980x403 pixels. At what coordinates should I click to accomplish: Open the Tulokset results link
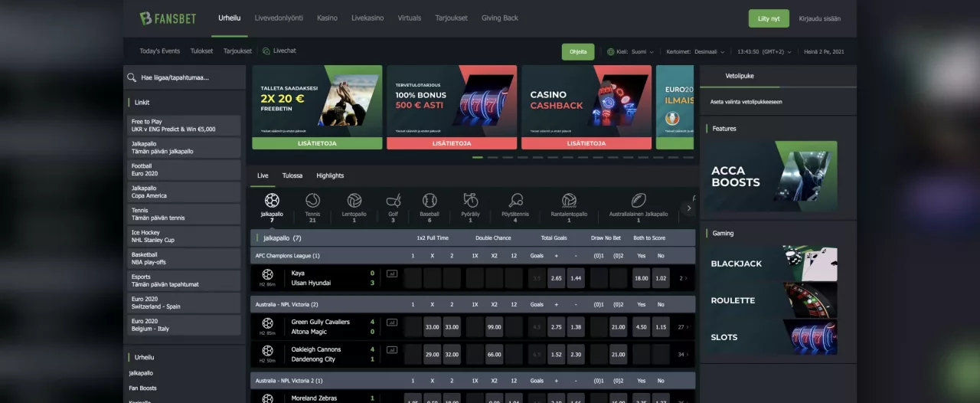pyautogui.click(x=201, y=51)
